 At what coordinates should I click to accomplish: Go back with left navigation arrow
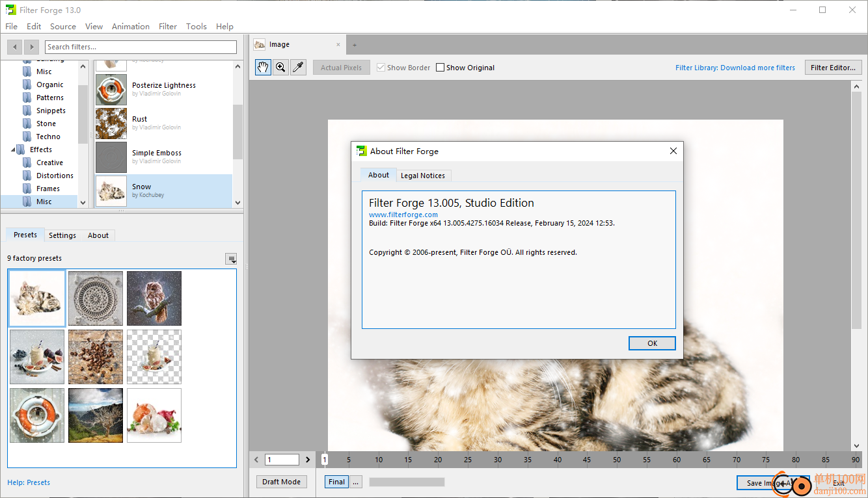(x=15, y=47)
